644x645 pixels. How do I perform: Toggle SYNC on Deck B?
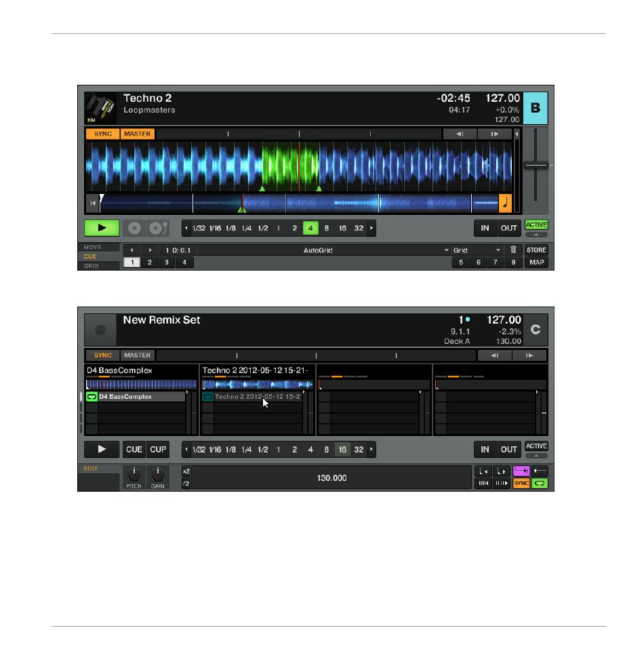point(103,134)
